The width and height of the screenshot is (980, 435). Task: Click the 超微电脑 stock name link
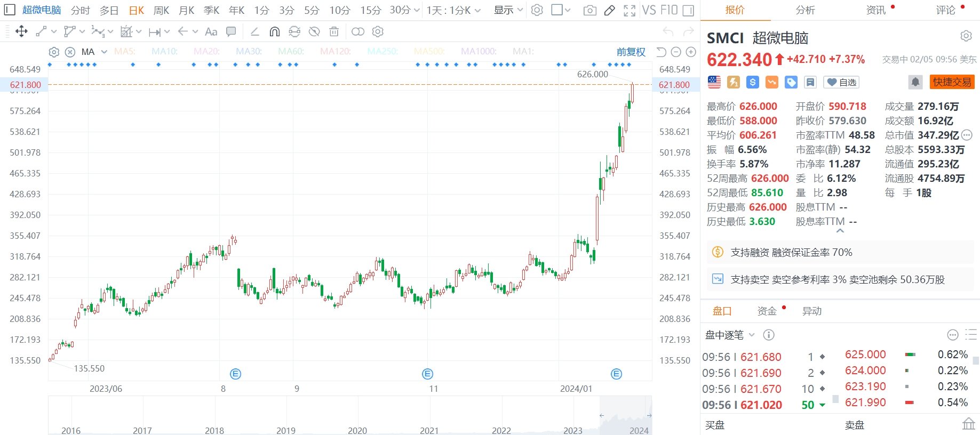click(42, 10)
